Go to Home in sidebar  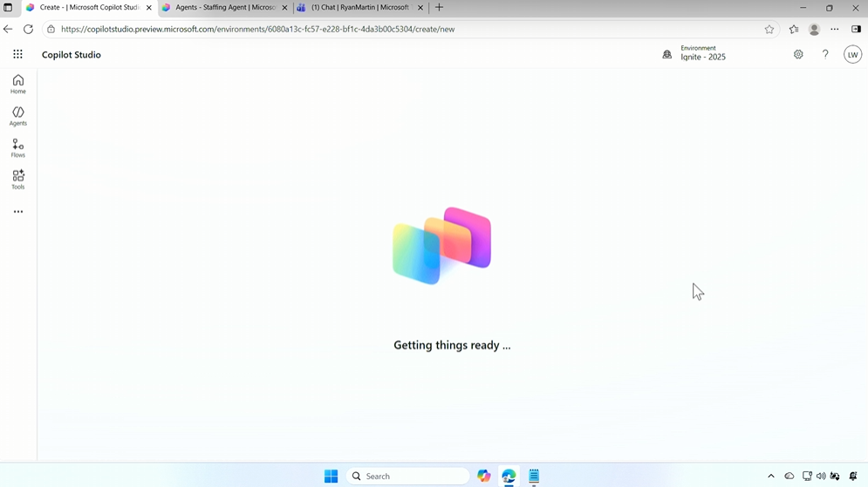point(17,84)
